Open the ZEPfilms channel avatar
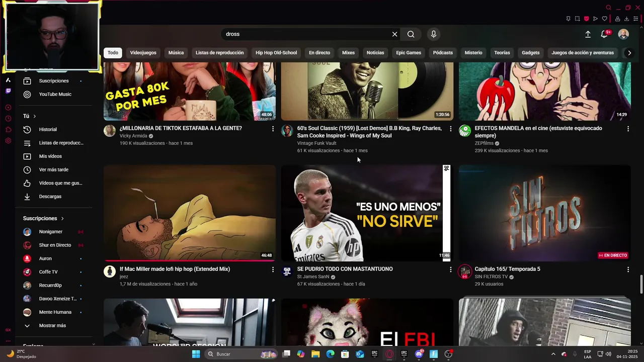Viewport: 644px width, 362px height. 465,131
